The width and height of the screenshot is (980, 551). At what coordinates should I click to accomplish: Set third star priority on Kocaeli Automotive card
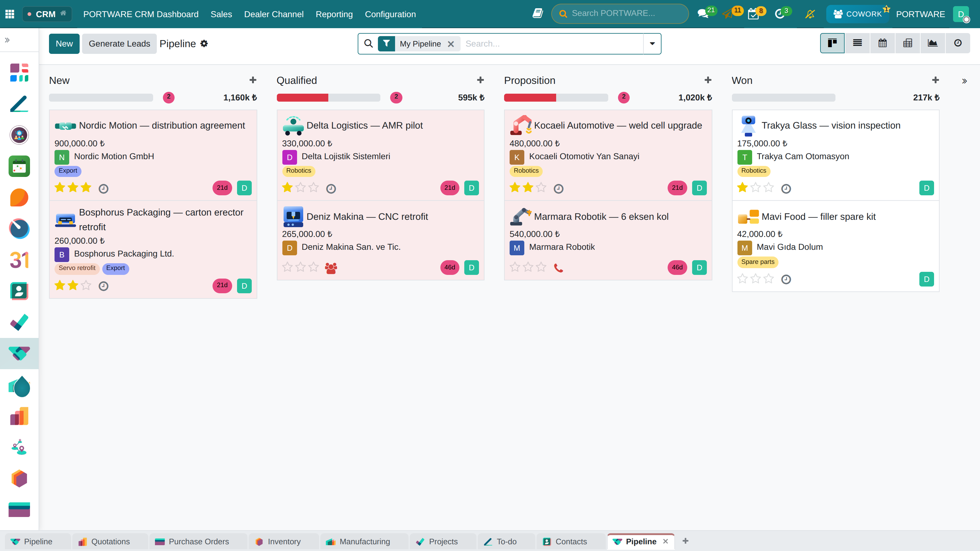[541, 187]
